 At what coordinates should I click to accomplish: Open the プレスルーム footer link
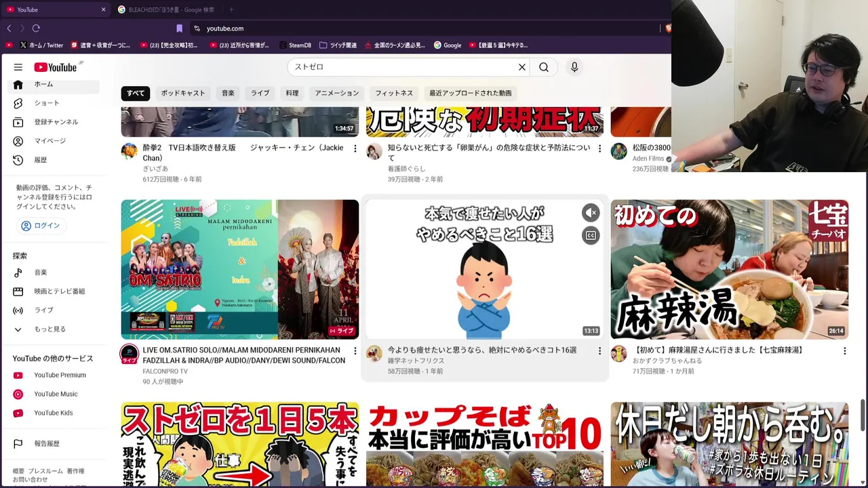click(45, 471)
